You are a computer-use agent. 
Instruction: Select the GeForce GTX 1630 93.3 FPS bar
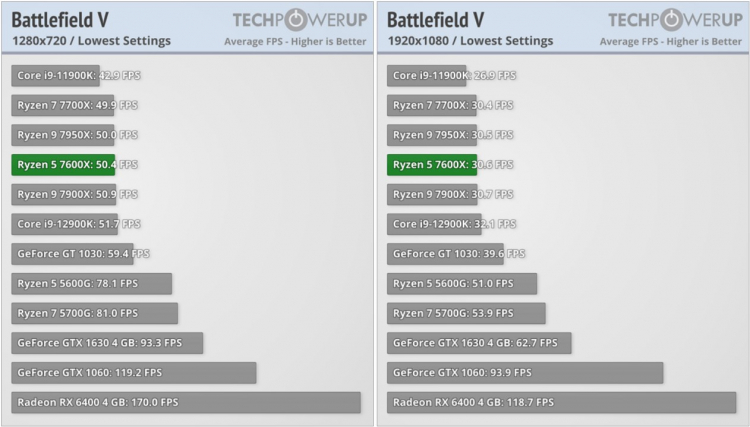107,343
